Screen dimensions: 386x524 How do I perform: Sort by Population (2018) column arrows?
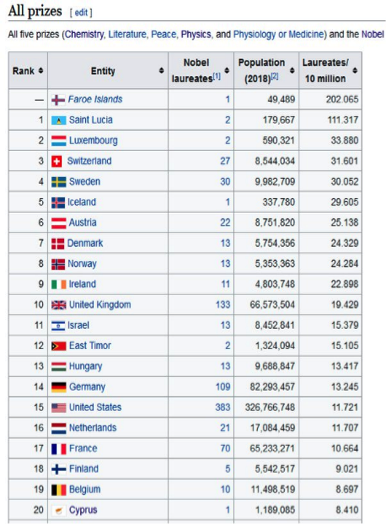pos(292,71)
